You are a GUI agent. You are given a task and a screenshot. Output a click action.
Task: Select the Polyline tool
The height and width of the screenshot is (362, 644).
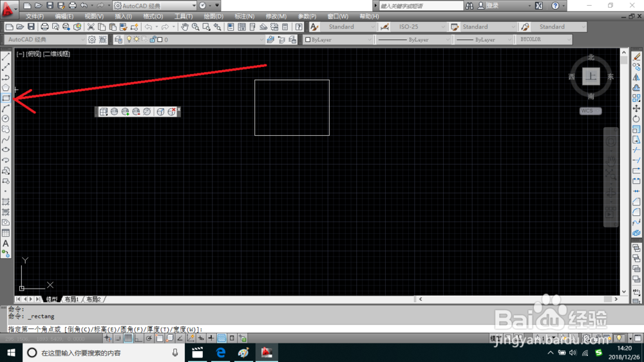coord(6,77)
